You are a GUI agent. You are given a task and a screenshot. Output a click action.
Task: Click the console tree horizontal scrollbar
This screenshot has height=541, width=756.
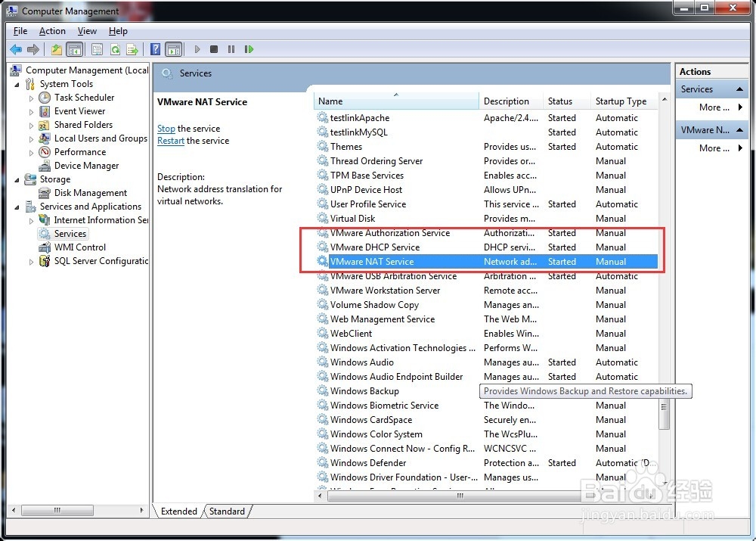tap(57, 510)
